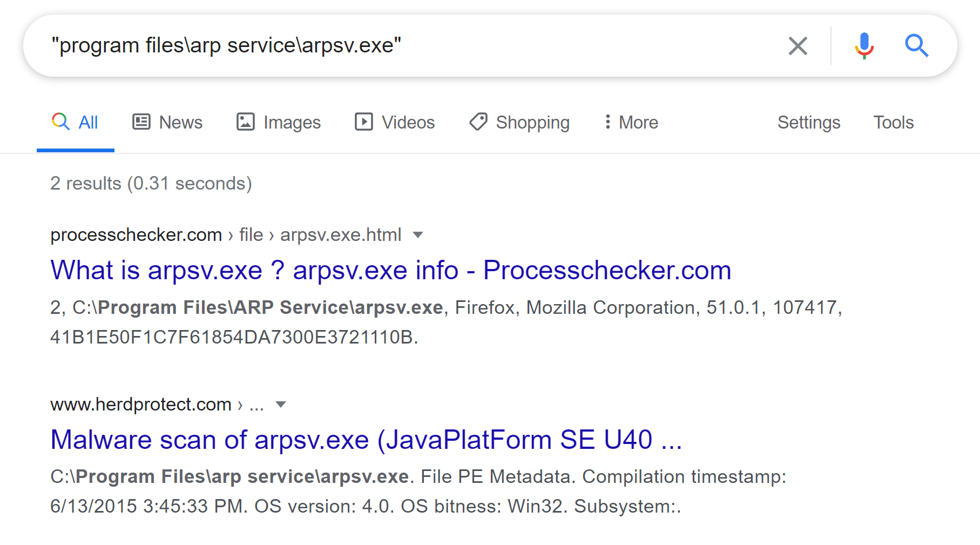Select the All results tab
980x545 pixels.
76,123
